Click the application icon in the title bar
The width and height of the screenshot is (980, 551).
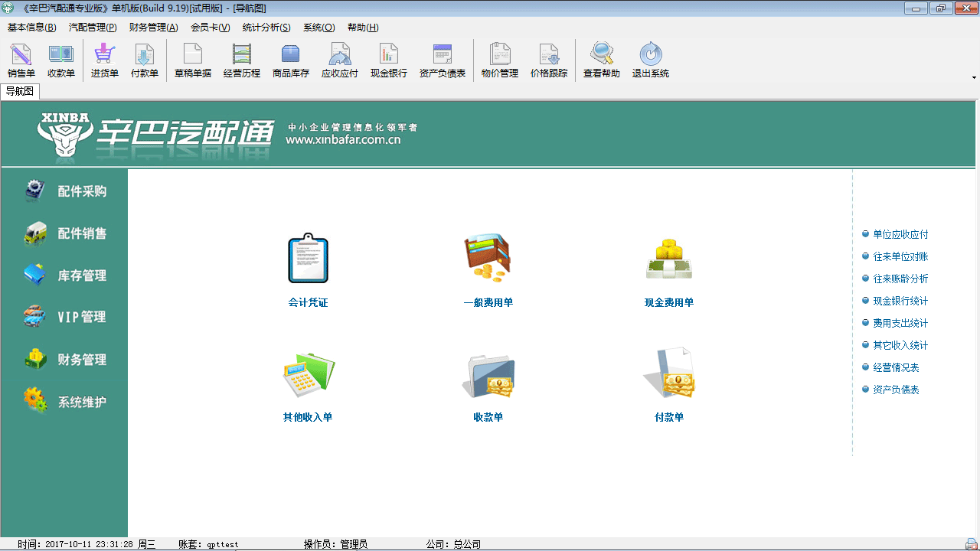click(x=8, y=8)
